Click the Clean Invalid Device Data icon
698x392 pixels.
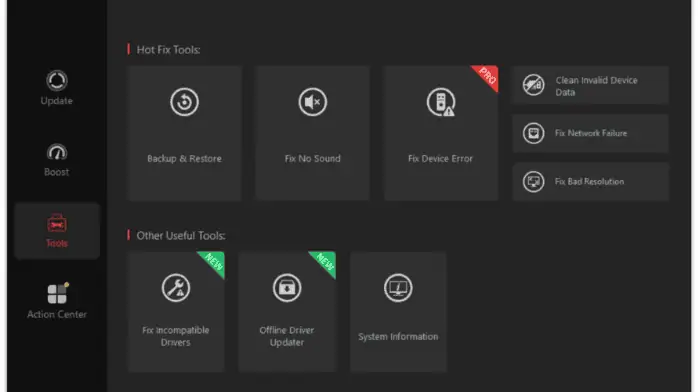coord(533,85)
